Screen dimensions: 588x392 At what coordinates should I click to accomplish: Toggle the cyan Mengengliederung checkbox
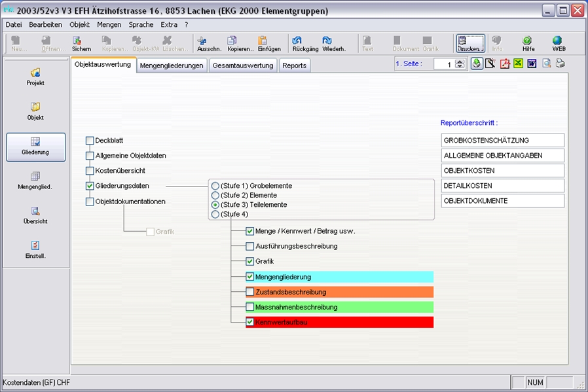pyautogui.click(x=249, y=277)
